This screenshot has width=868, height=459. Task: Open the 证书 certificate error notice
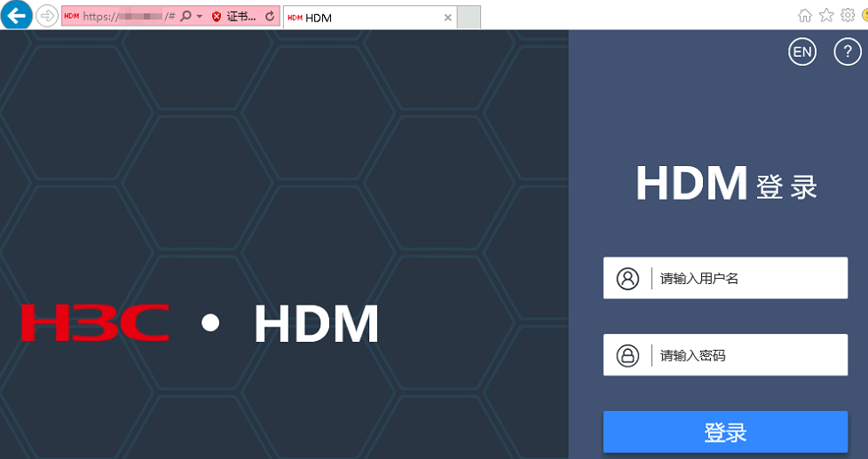pos(241,17)
